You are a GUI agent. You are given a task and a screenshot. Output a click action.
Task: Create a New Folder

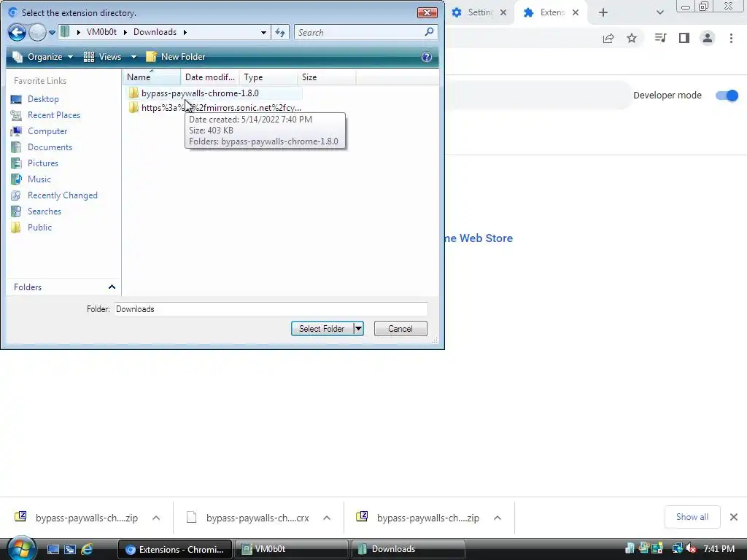point(176,57)
